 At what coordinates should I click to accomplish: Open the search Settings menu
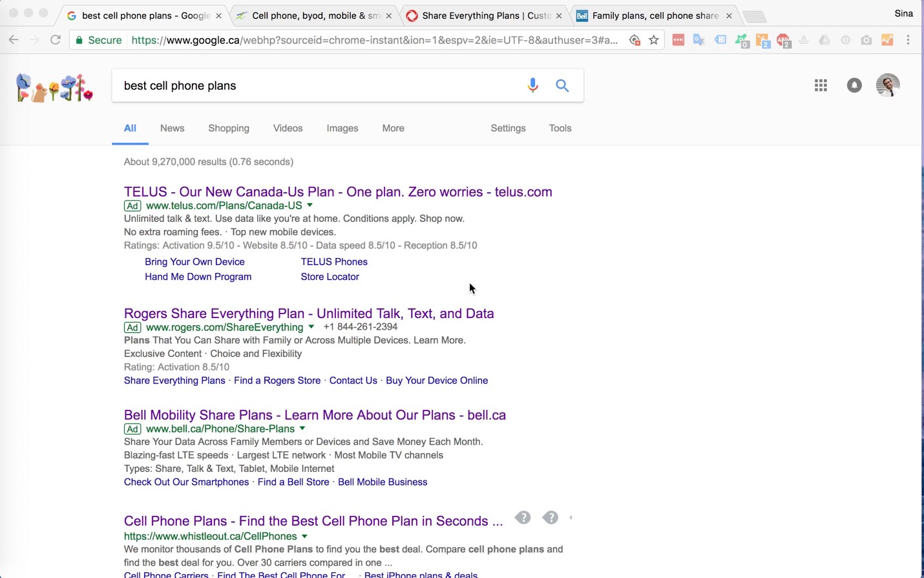tap(508, 128)
